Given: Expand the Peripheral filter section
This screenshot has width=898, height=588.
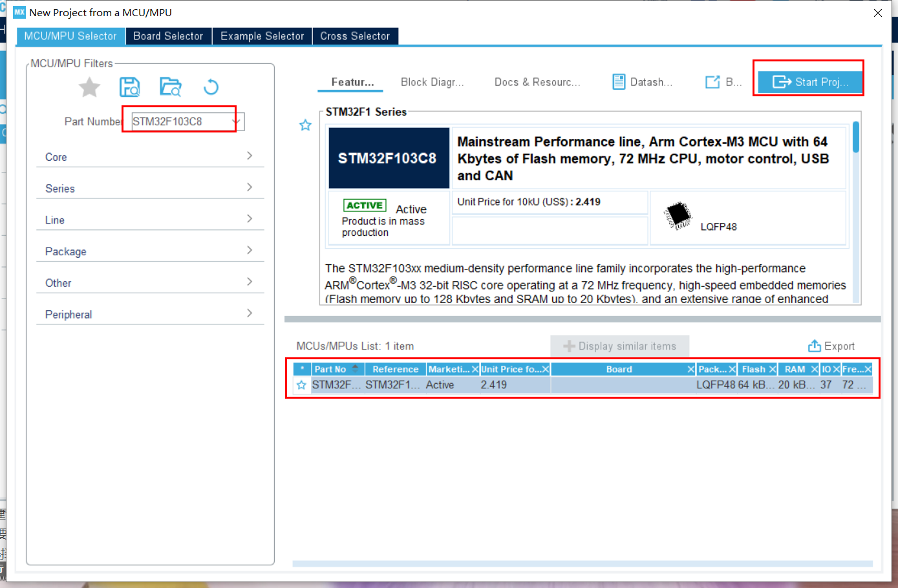Looking at the screenshot, I should [x=150, y=314].
